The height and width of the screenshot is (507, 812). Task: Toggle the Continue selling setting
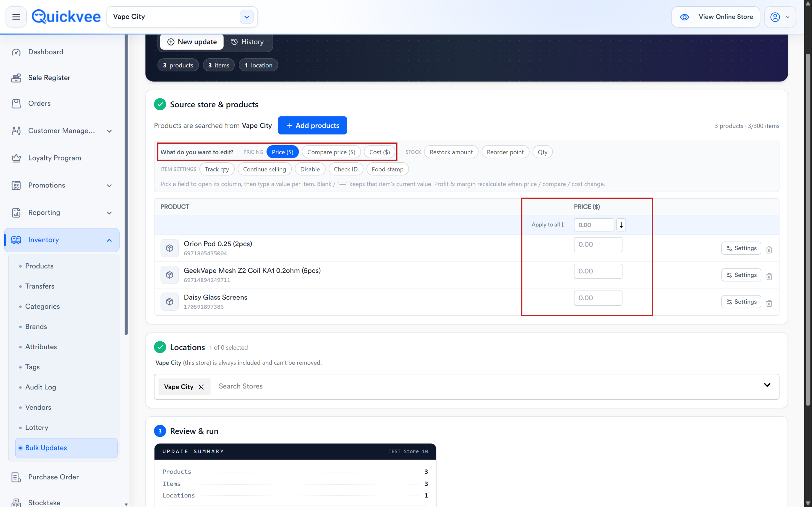tap(265, 169)
